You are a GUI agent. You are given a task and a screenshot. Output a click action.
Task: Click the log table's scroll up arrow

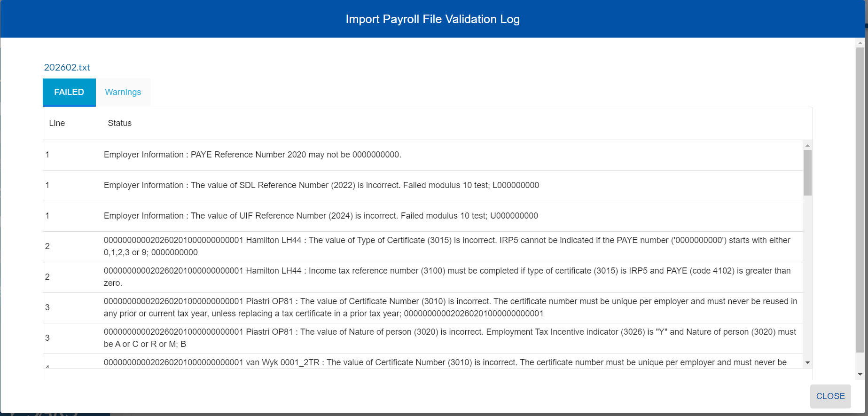tap(807, 145)
